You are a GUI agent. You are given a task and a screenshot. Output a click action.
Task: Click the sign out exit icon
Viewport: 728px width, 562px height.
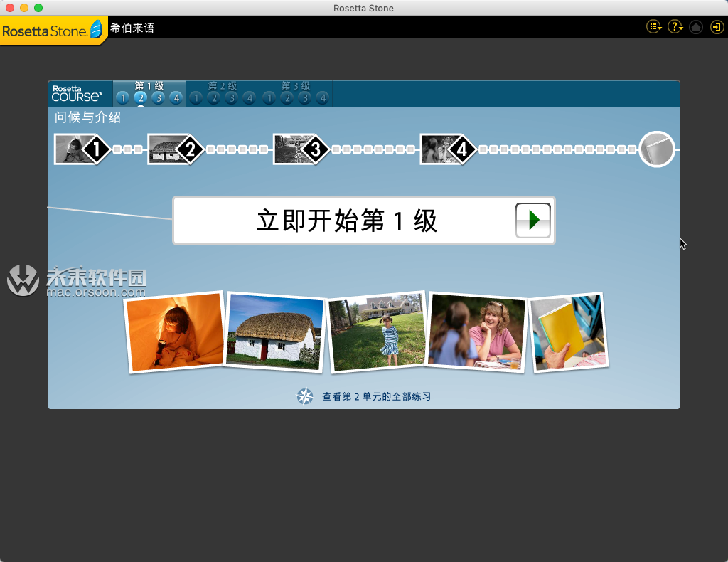coord(717,27)
